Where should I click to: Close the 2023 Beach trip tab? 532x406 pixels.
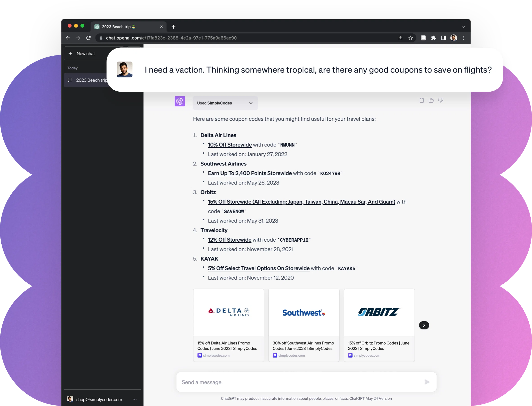coord(161,27)
